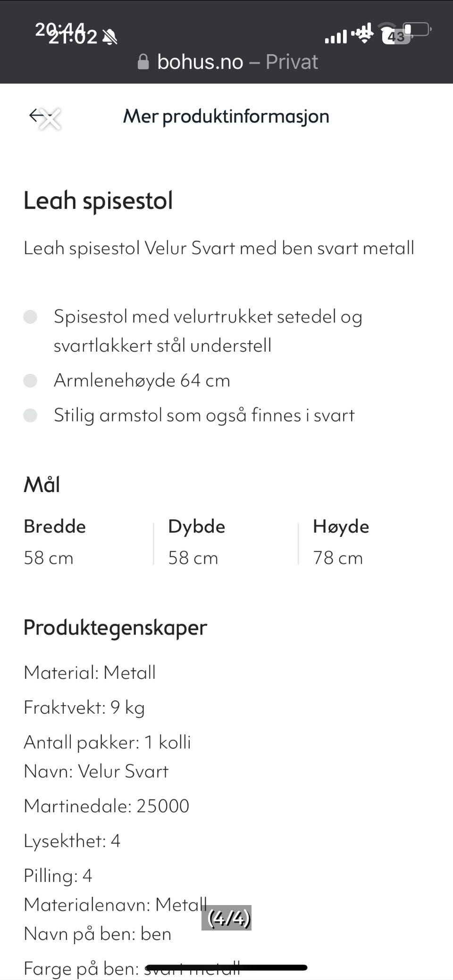Tap the bohus.no address text
Viewport: 453px width, 980px height.
200,62
